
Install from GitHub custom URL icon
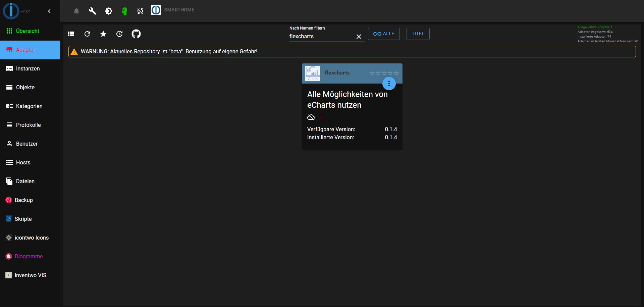pos(136,34)
